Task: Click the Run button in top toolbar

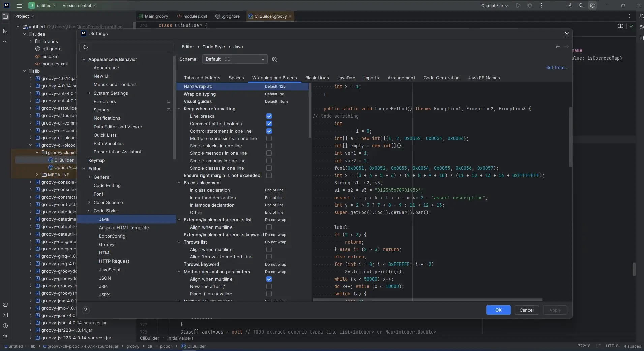Action: (518, 6)
